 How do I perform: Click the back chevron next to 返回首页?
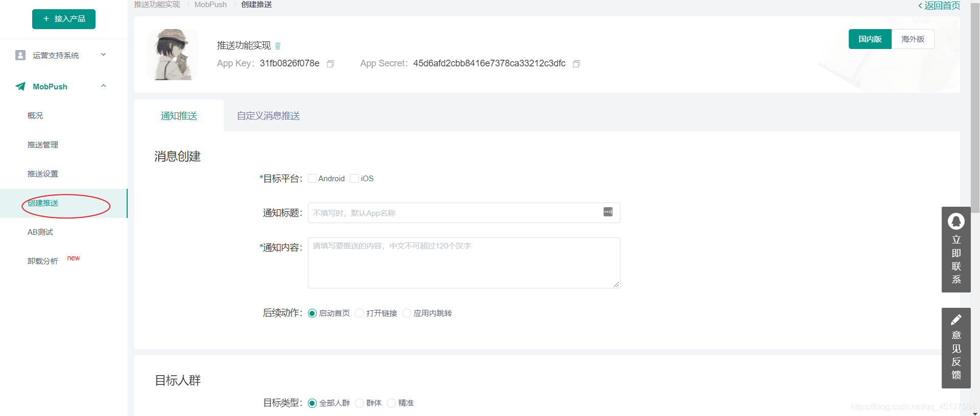pos(920,6)
